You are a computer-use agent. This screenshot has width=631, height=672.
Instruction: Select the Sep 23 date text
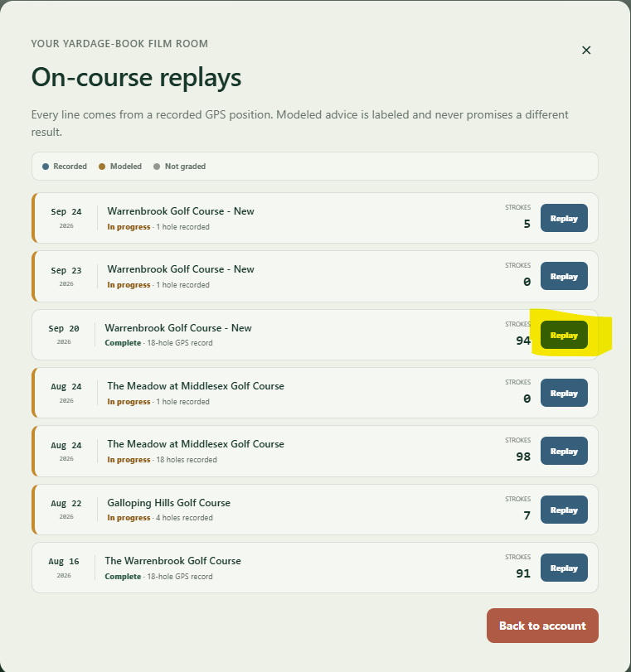(66, 270)
